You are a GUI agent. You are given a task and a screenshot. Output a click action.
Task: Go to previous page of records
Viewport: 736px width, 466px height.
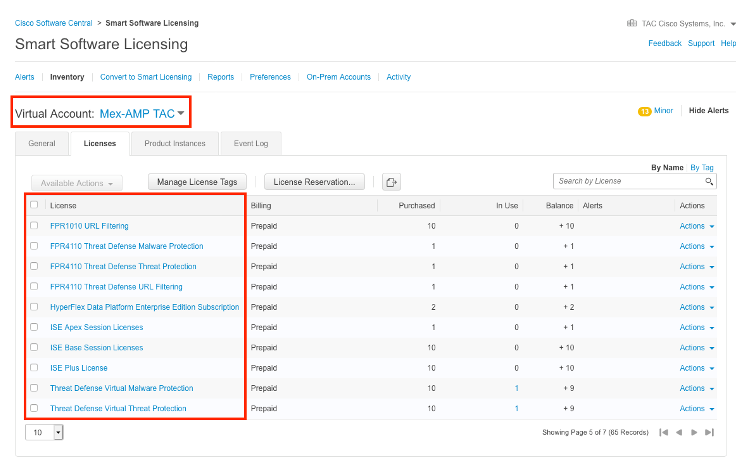(x=679, y=432)
